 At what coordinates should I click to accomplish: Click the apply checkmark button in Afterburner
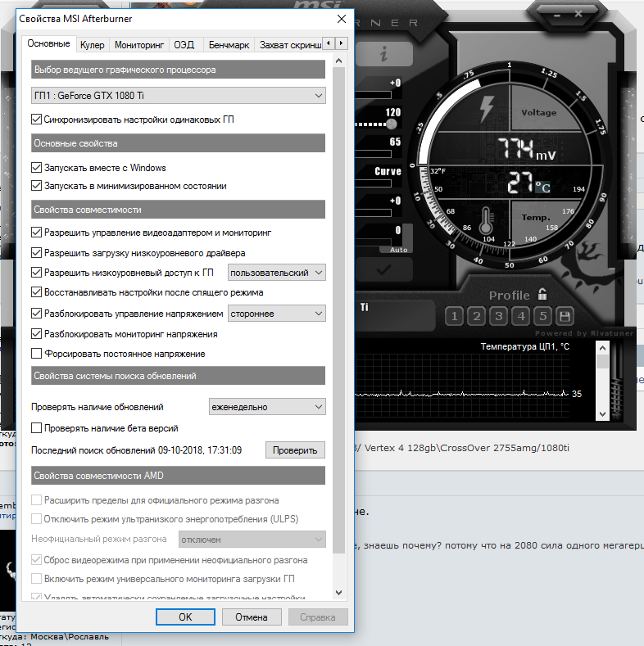click(383, 270)
